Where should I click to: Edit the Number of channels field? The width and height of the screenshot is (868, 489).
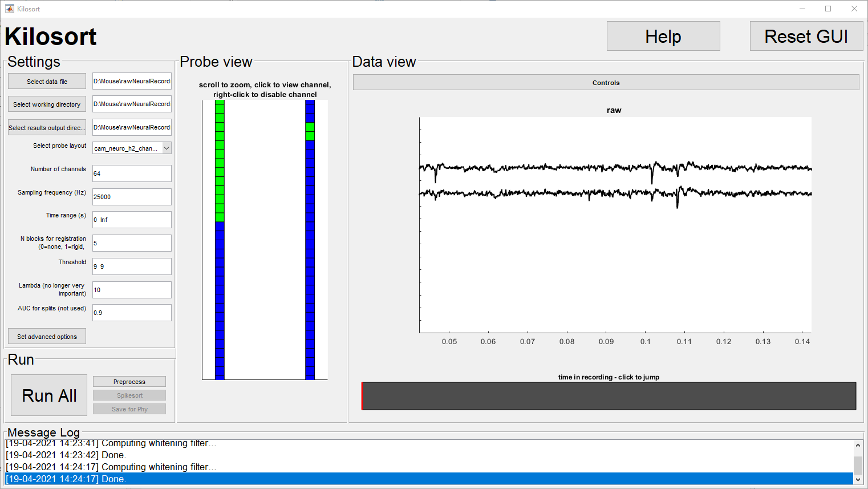(x=132, y=173)
